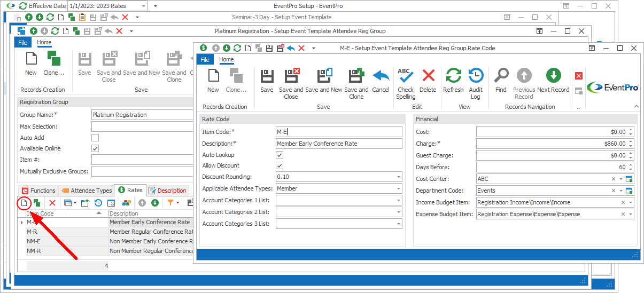
Task: Open Find magnifier in Records Navigation
Action: tap(501, 80)
